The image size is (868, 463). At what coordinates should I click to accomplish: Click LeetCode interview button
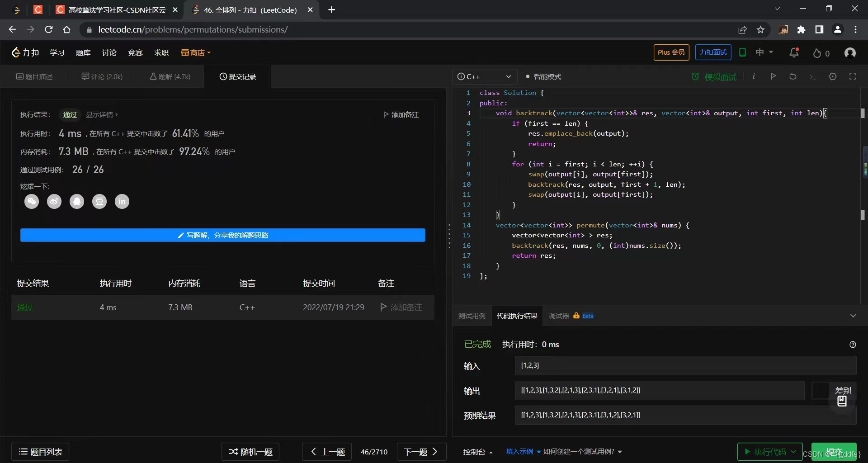coord(713,52)
